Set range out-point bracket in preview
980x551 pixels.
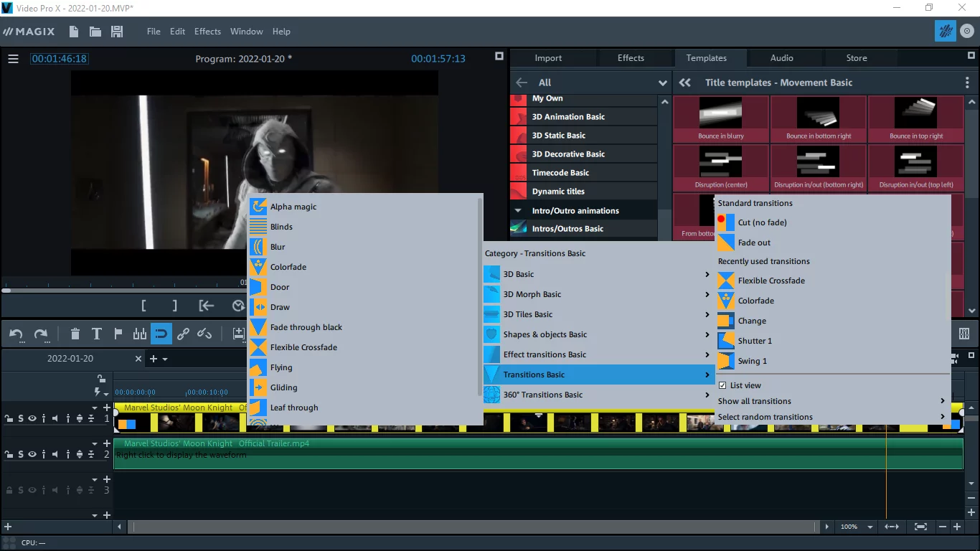pos(174,306)
